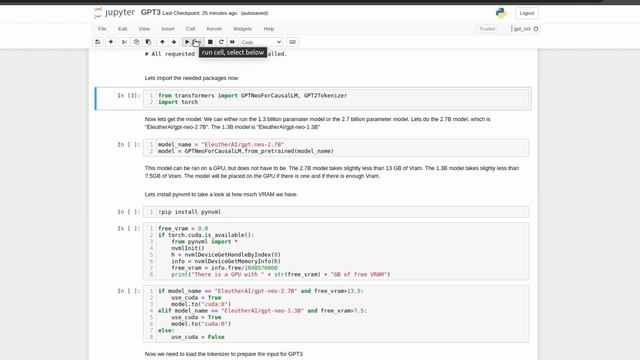Open the cell type Code dropdown
Screen dimensions: 640x360
point(261,42)
